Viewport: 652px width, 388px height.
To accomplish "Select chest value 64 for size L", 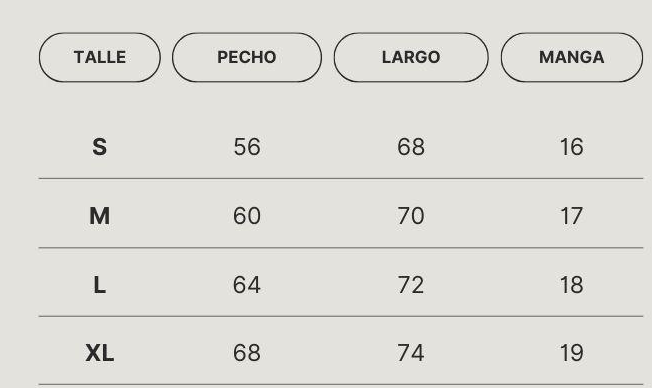I will pyautogui.click(x=247, y=285).
